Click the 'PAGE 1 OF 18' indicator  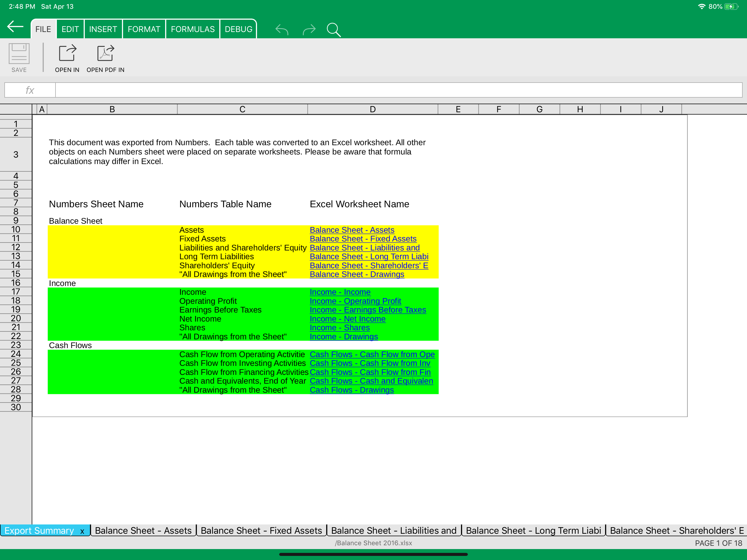click(x=718, y=543)
